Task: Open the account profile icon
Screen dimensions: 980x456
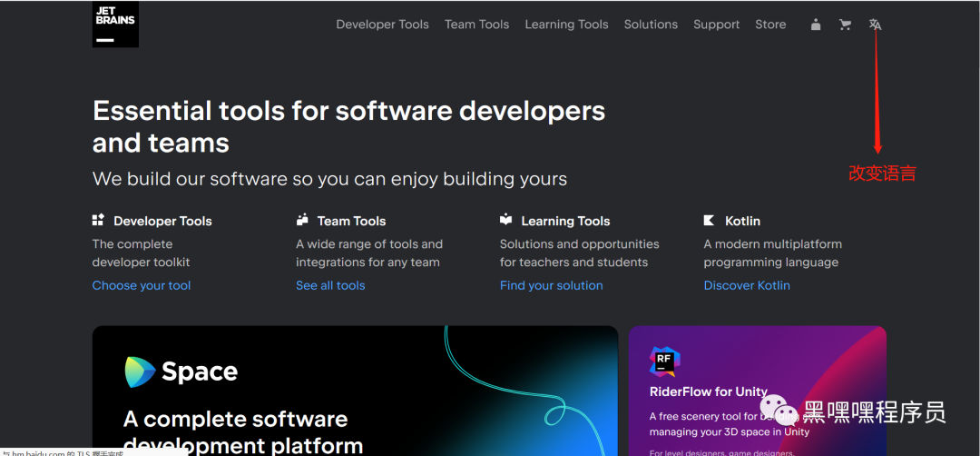Action: point(816,25)
